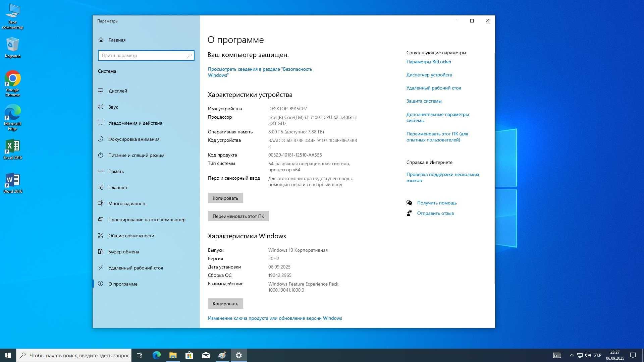This screenshot has width=644, height=362.
Task: Click the Удаленный рабочий стол sidebar icon
Action: (100, 267)
